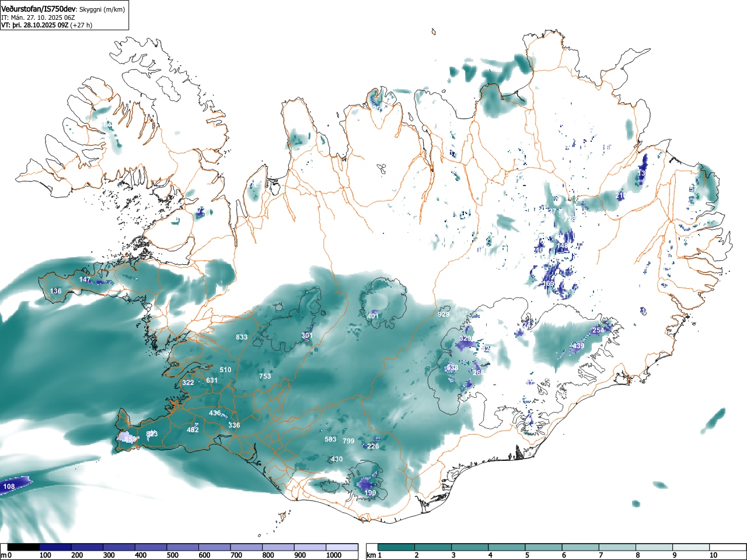The height and width of the screenshot is (560, 747).
Task: Click the '6' label on the kilometre legend
Action: (x=564, y=555)
